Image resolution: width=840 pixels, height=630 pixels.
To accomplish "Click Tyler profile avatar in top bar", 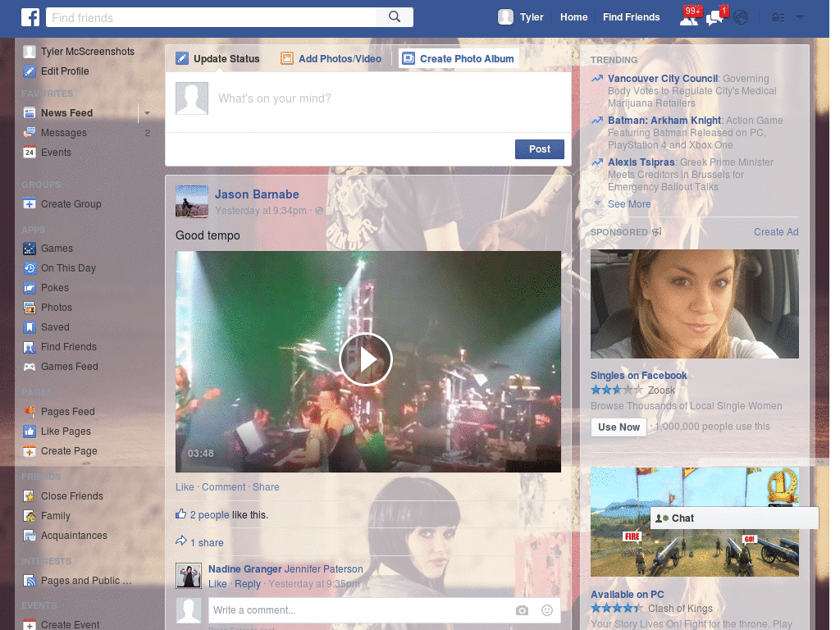I will click(x=505, y=17).
